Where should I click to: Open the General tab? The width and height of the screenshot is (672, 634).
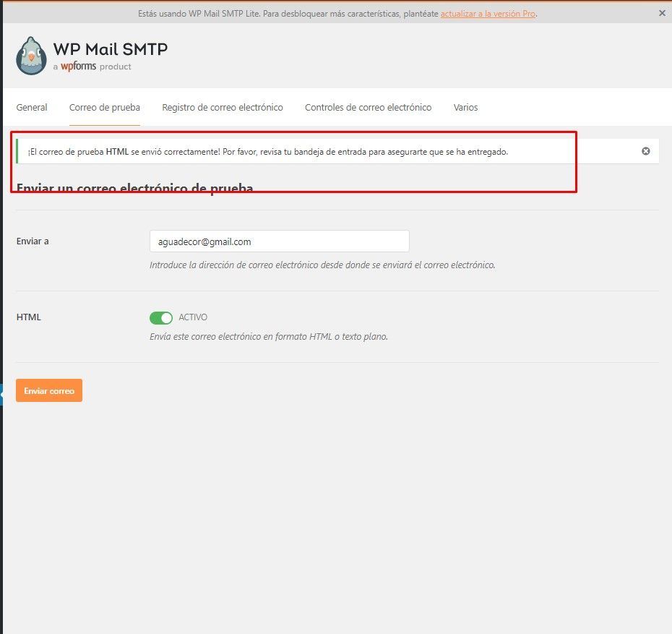point(32,107)
